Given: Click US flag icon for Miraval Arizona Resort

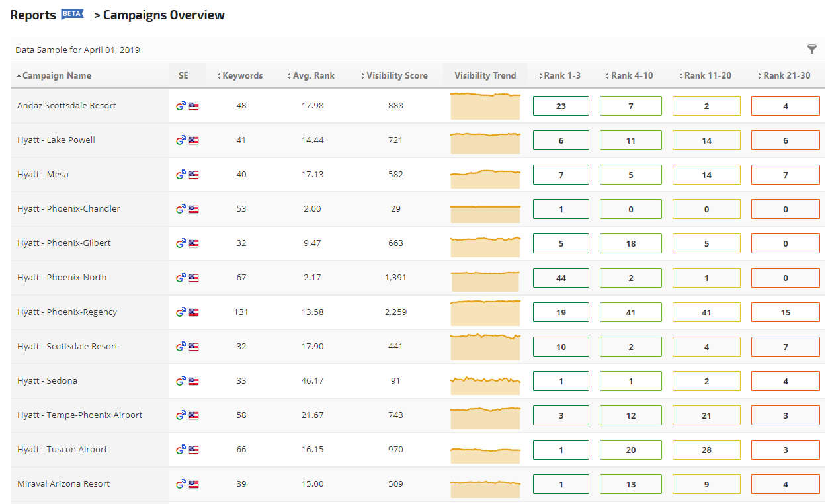Looking at the screenshot, I should coord(194,484).
